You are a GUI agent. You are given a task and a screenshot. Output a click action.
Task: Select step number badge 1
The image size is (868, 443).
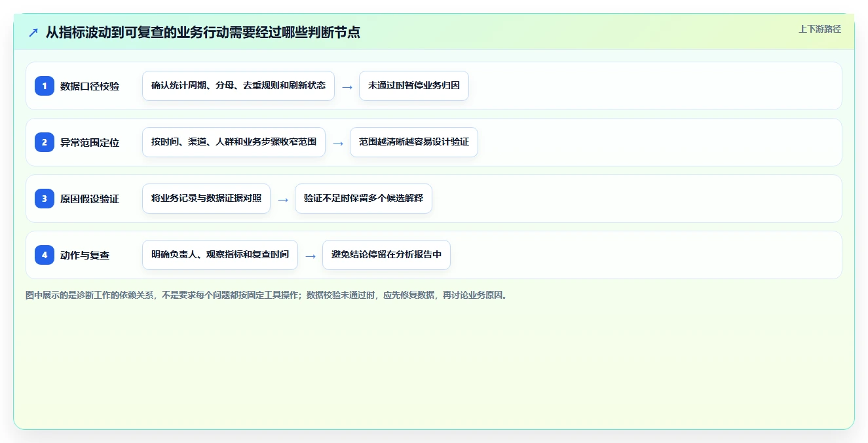click(x=45, y=86)
